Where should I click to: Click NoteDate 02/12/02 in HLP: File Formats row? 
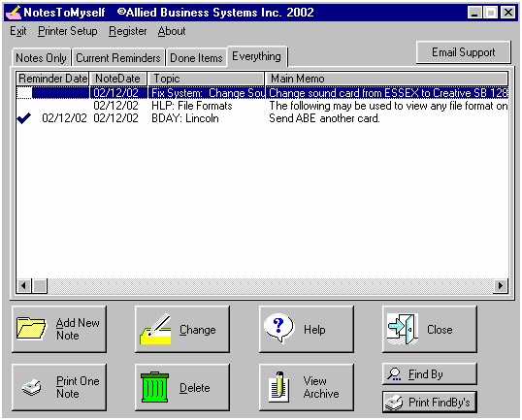115,106
